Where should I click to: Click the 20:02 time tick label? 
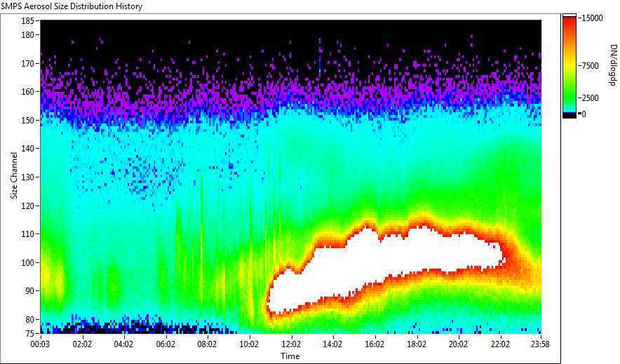(x=458, y=344)
